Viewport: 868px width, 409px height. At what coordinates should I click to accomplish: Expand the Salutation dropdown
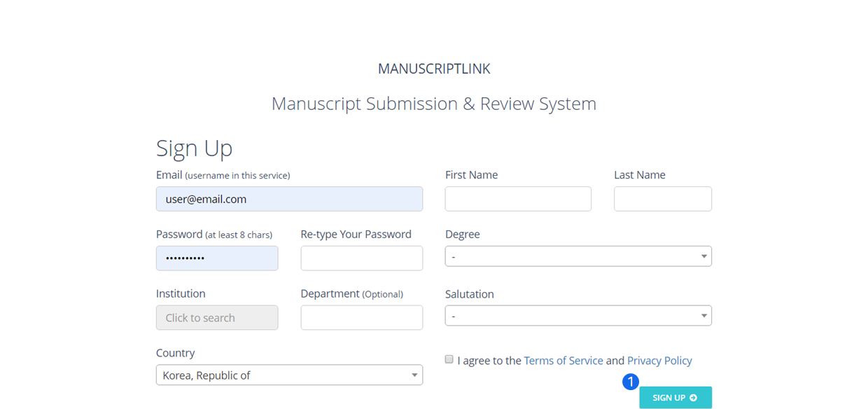(x=578, y=316)
